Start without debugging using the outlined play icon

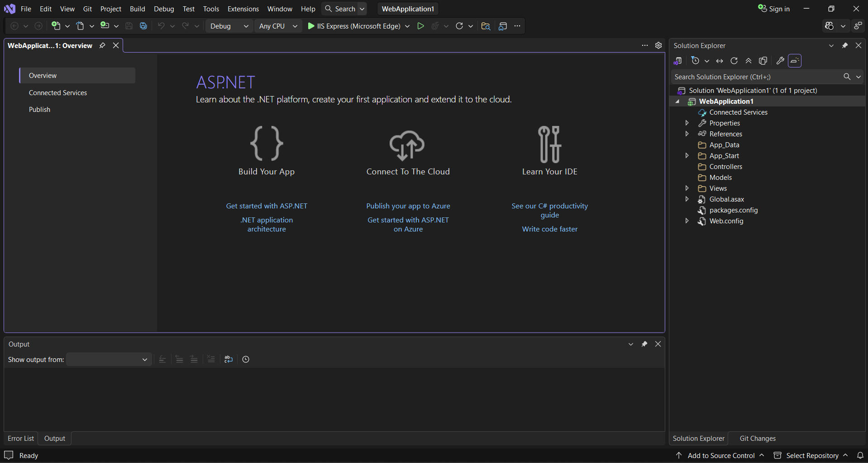420,26
